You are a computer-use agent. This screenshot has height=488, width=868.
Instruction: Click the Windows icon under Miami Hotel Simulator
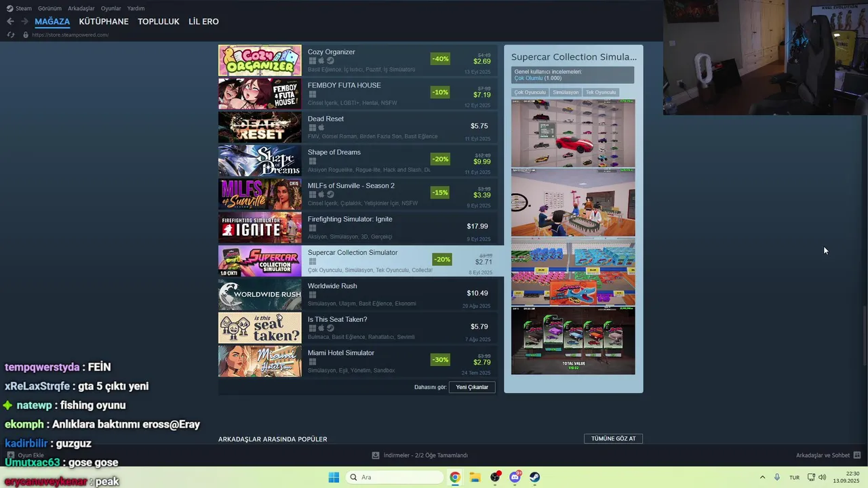click(x=313, y=362)
